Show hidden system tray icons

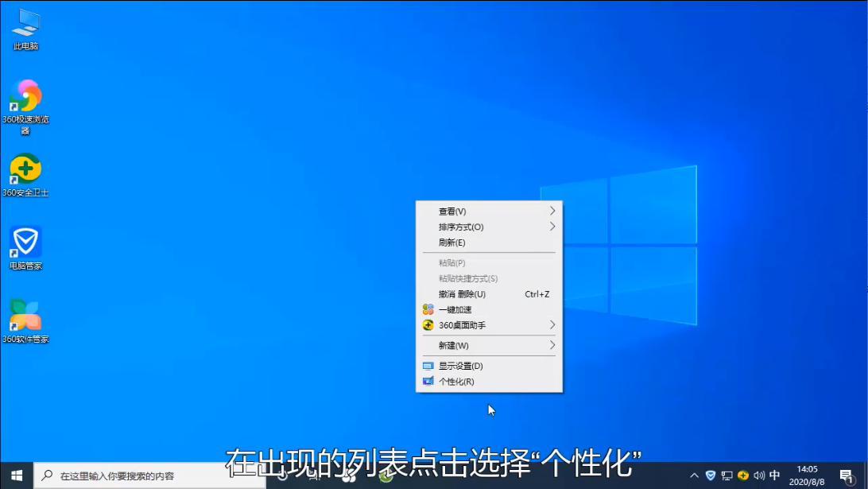(694, 475)
